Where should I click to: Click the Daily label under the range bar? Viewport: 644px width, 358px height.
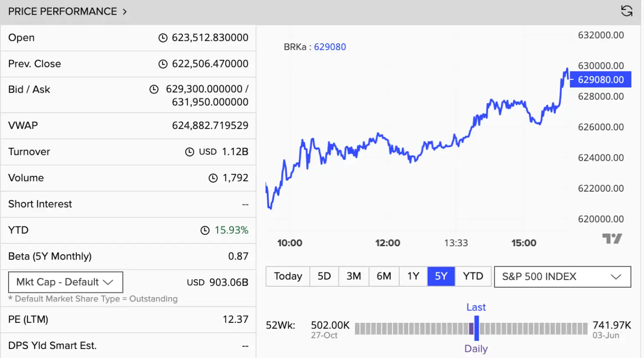pyautogui.click(x=476, y=349)
